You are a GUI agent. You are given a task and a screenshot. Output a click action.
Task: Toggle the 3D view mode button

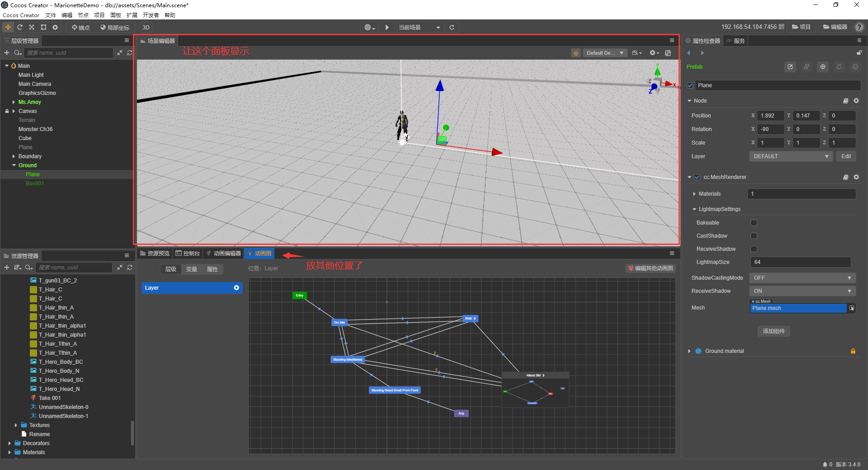tap(146, 28)
